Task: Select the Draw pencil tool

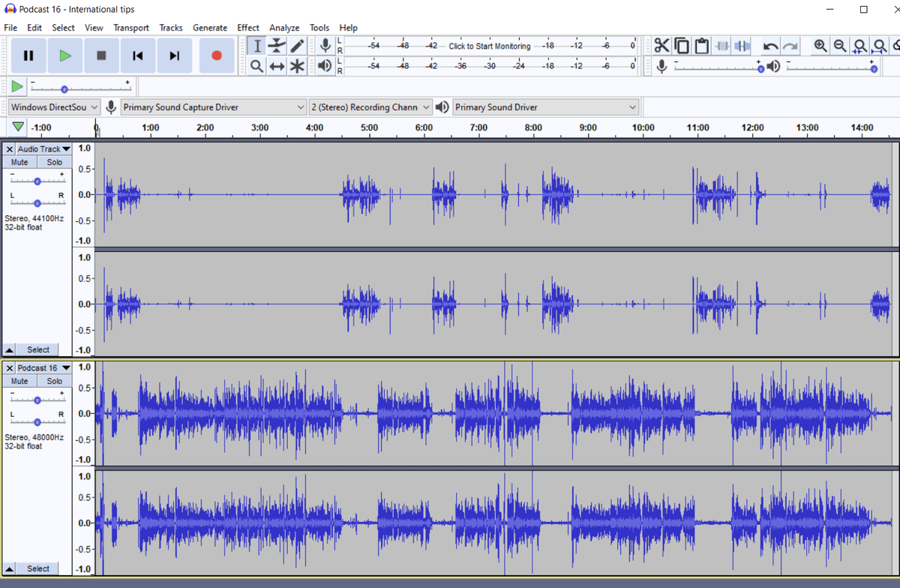Action: 298,46
